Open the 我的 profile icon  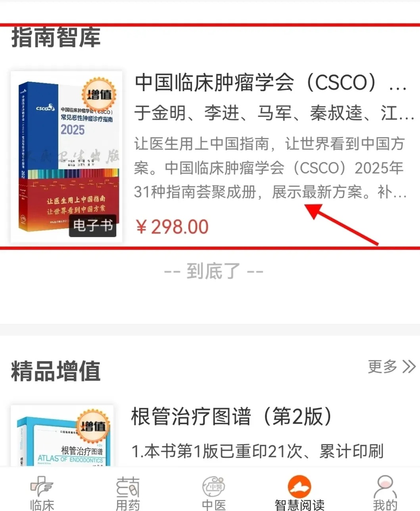pos(385,486)
